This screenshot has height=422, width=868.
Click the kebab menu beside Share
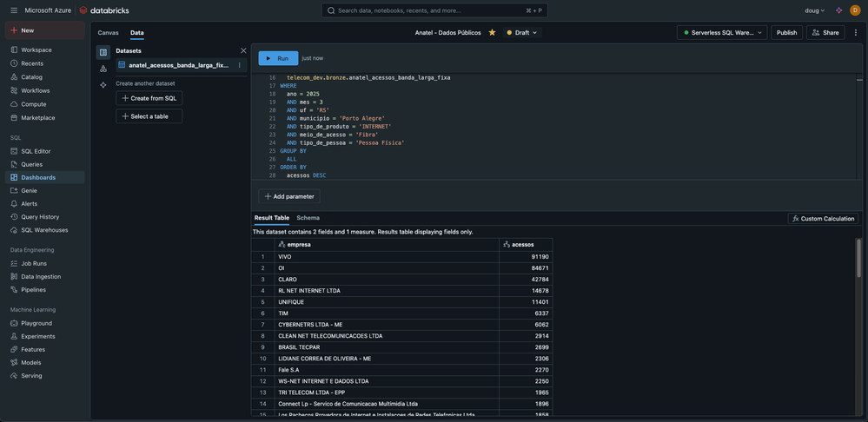coord(856,33)
